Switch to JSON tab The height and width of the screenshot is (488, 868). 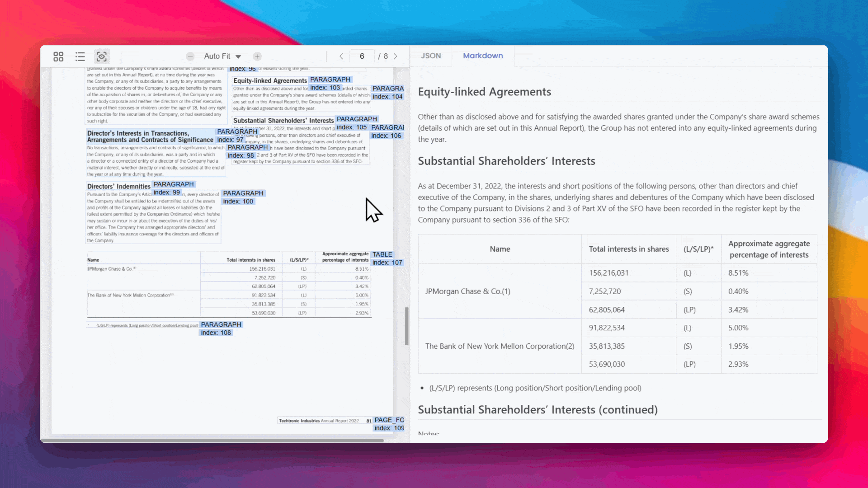(430, 56)
